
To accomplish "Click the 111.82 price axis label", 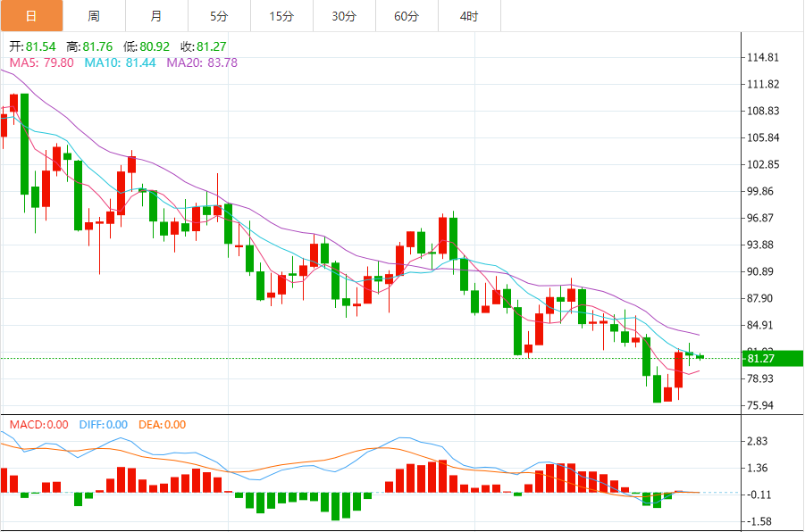I will pos(763,84).
